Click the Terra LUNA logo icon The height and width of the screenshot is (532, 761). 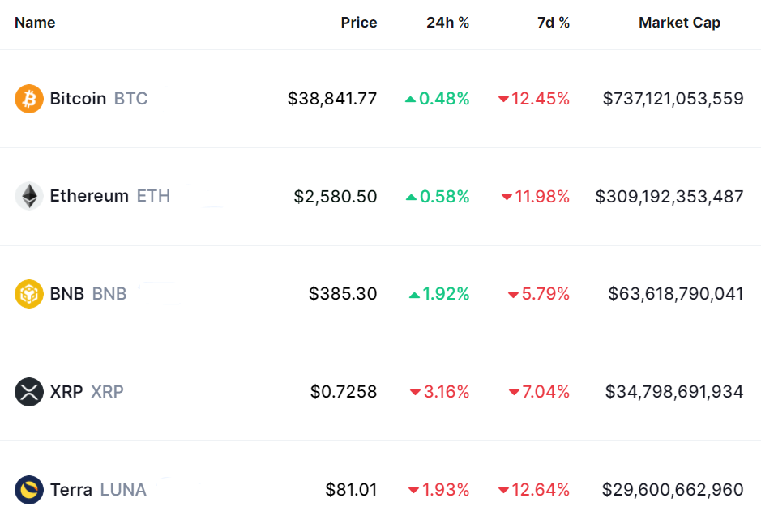(x=29, y=490)
